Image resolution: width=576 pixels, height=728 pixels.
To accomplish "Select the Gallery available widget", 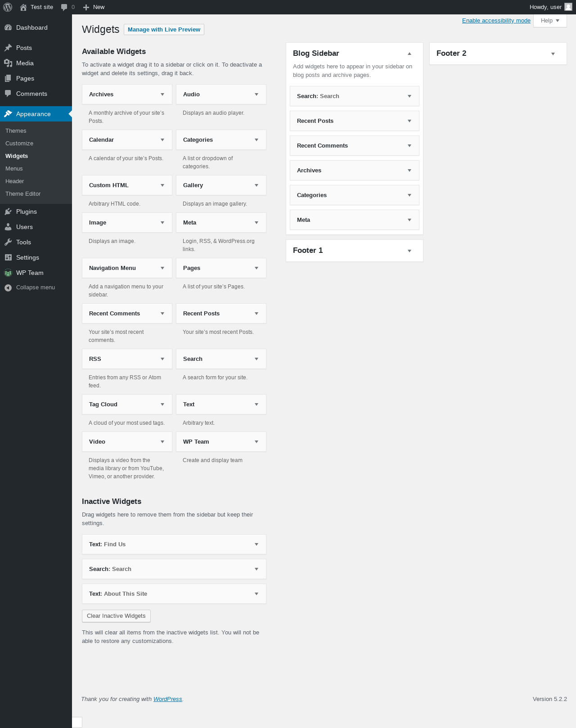I will tap(221, 185).
